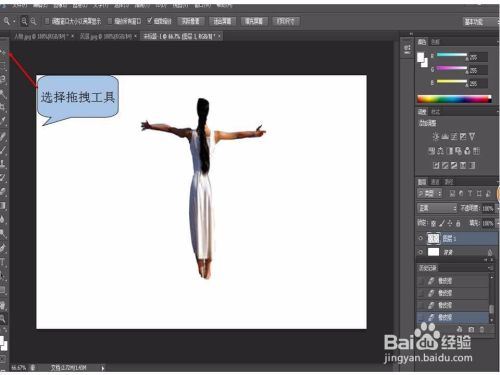Select the Crop tool

click(x=3, y=107)
